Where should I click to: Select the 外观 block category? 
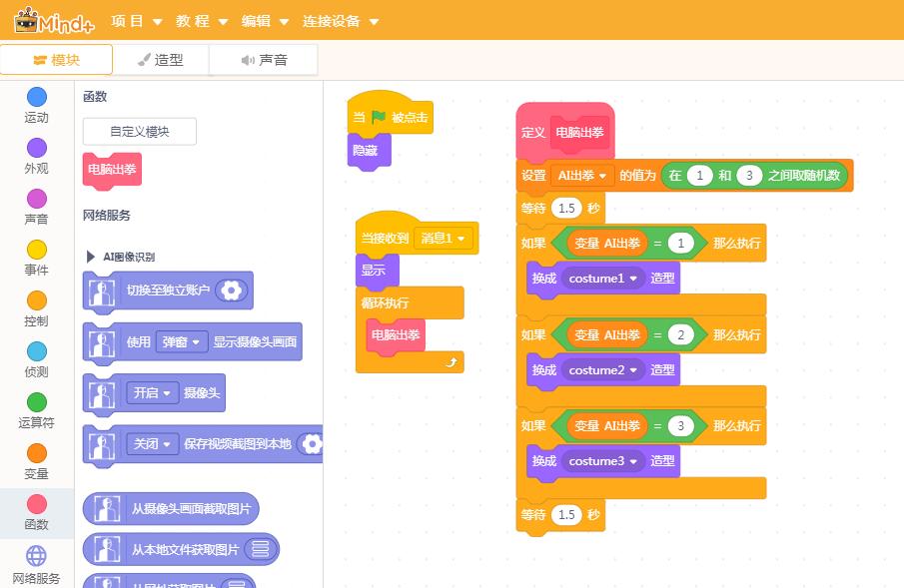tap(36, 156)
